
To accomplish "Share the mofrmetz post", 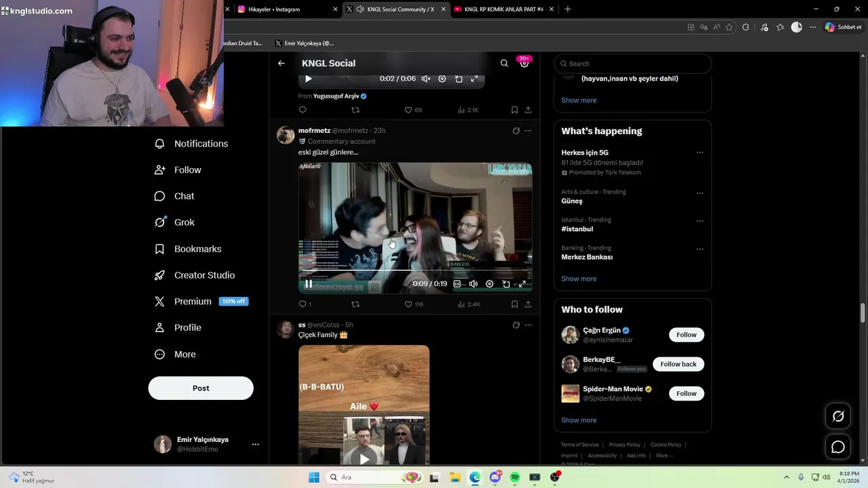I will [x=528, y=304].
